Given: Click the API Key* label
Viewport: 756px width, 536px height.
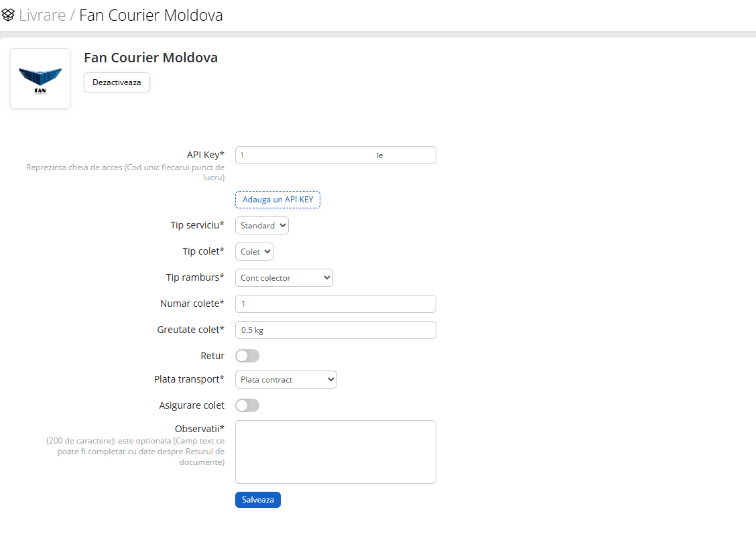Looking at the screenshot, I should pos(205,155).
